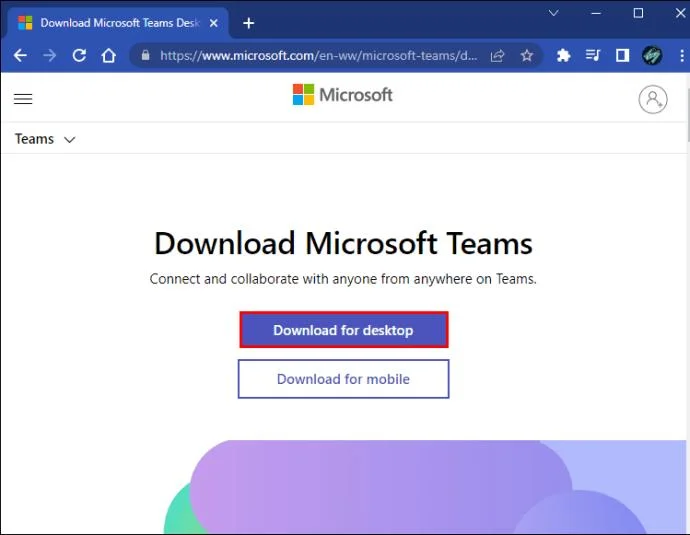Open the hamburger navigation menu
Image resolution: width=690 pixels, height=535 pixels.
pos(23,99)
